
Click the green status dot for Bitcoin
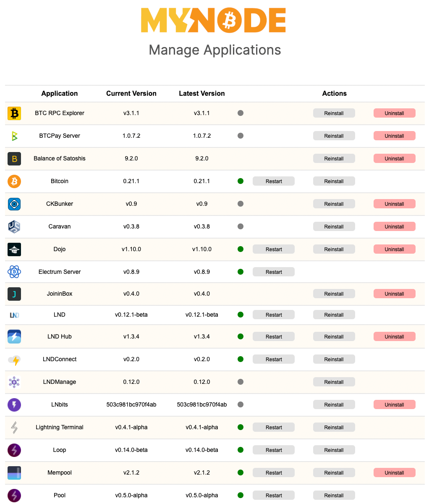[241, 181]
